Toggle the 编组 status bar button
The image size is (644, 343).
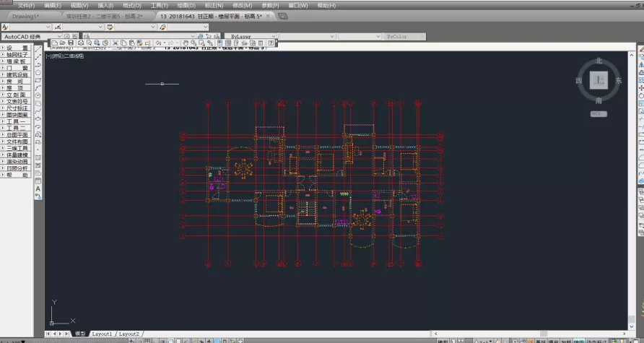pyautogui.click(x=579, y=341)
